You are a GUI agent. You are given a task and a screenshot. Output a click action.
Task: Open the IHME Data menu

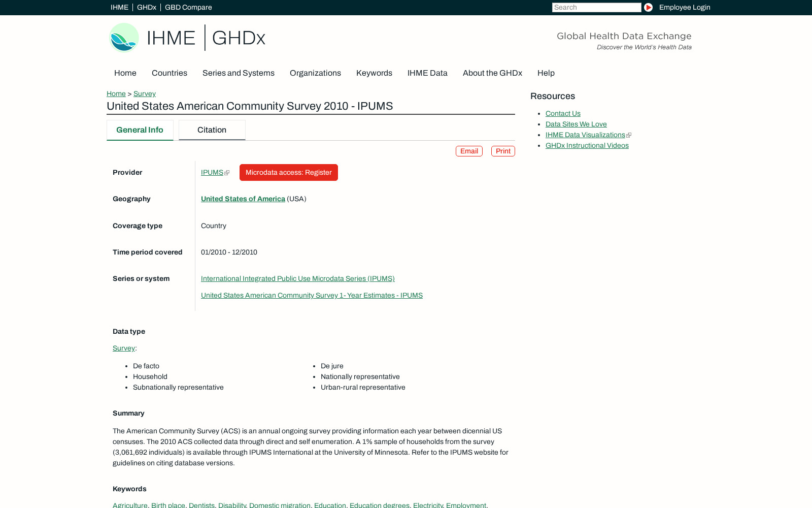click(x=427, y=73)
